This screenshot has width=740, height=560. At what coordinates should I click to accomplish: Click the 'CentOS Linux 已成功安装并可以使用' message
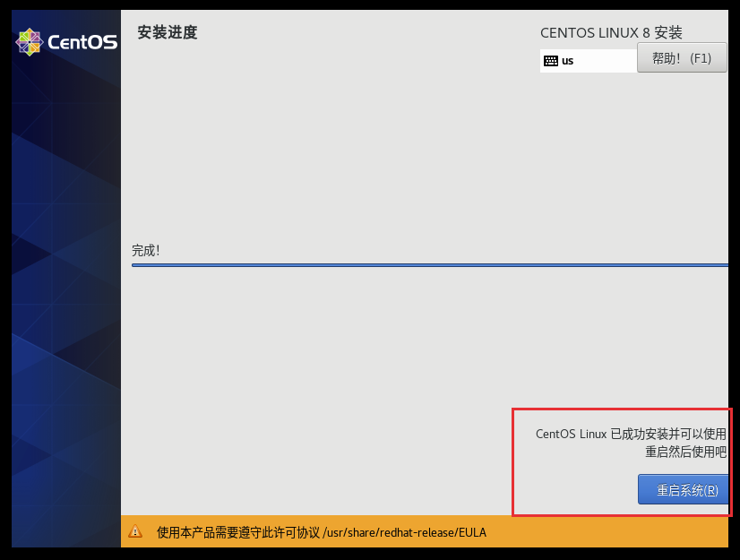[631, 434]
